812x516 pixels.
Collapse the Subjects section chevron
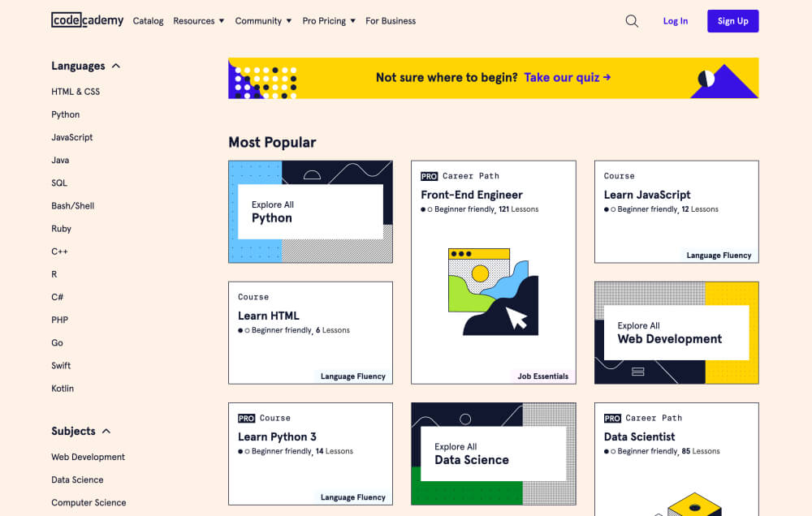(106, 431)
